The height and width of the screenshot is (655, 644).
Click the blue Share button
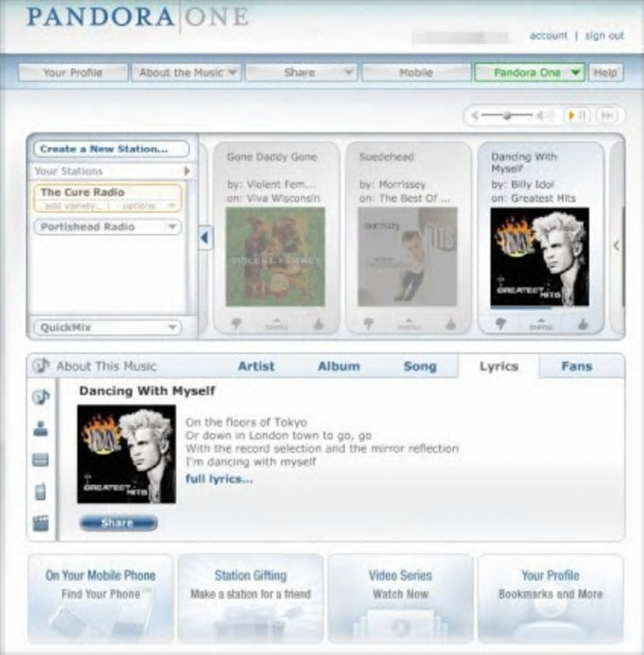tap(119, 523)
